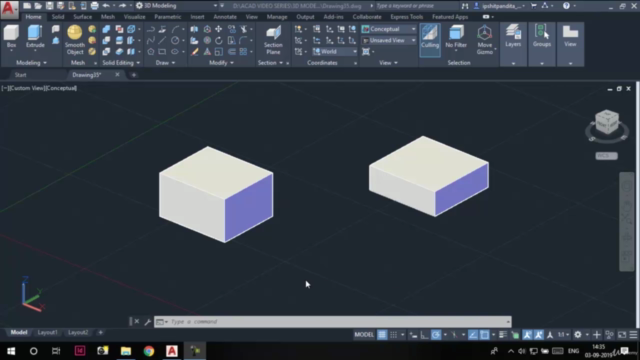This screenshot has width=640, height=360.
Task: Click the keyword search box
Action: (416, 6)
